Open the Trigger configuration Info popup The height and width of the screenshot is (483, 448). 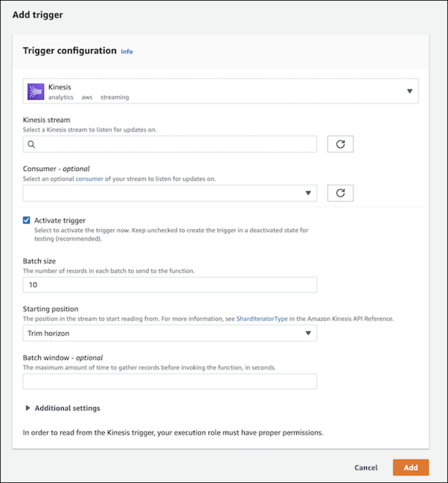point(127,51)
